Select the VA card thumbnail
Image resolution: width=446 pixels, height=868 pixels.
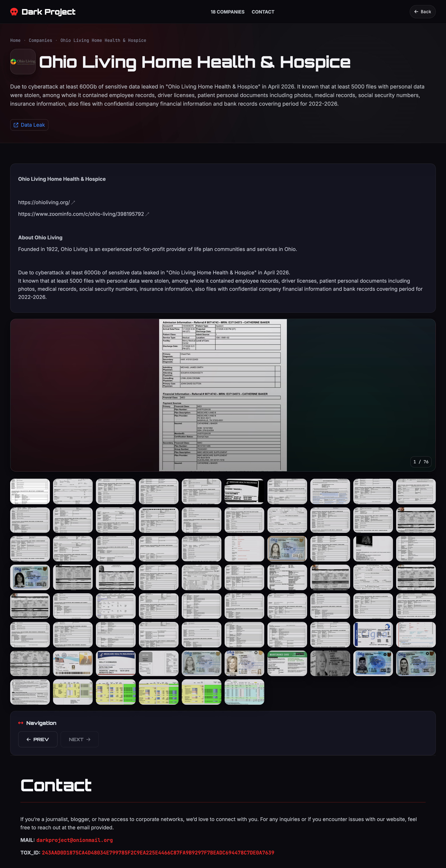pos(73,663)
